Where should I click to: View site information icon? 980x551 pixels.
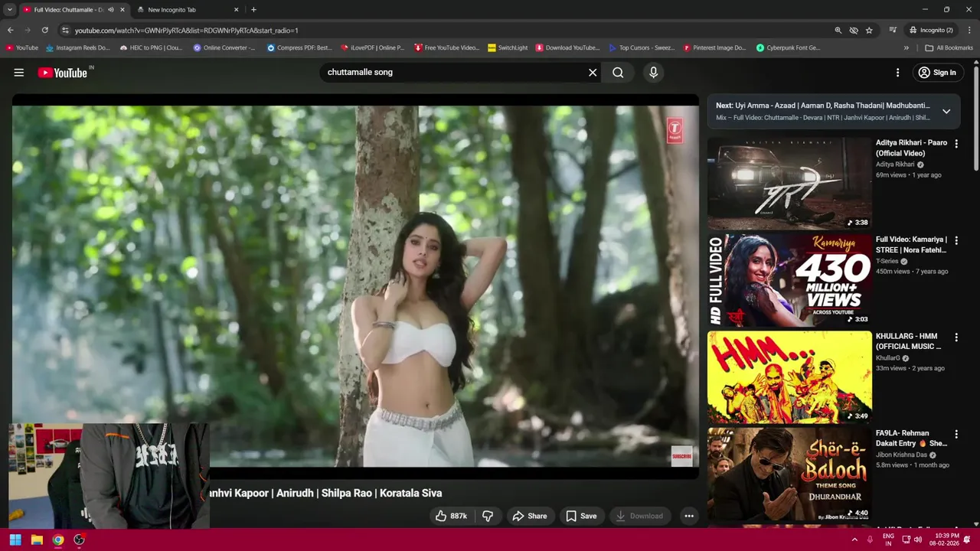pos(65,30)
